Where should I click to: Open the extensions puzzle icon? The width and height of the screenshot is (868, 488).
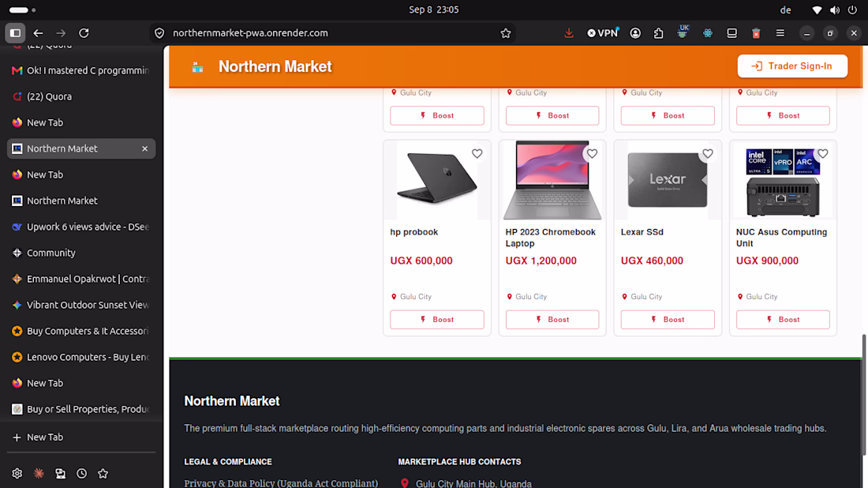[x=658, y=33]
